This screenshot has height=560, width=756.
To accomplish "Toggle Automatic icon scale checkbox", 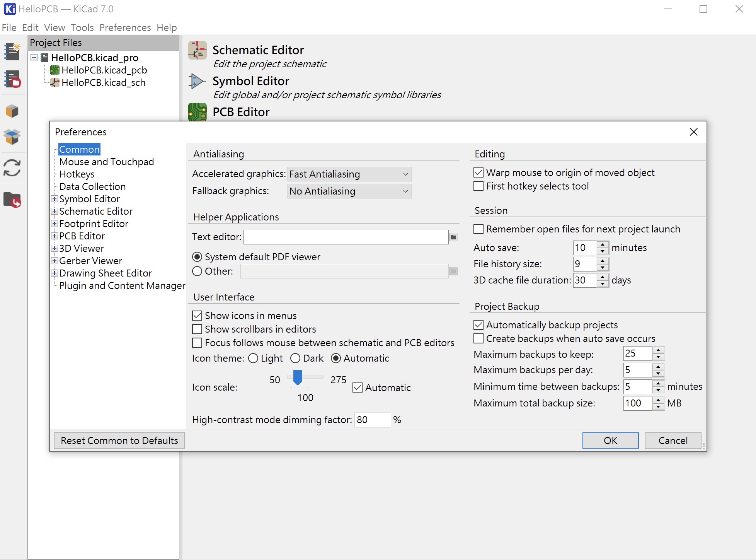I will pos(358,388).
